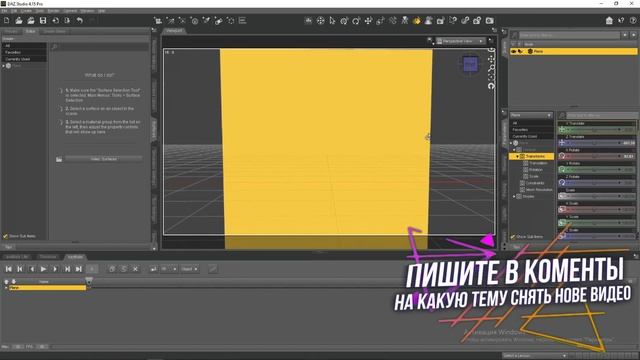This screenshot has width=640, height=360.
Task: Switch to the Viewport tab
Action: [174, 31]
